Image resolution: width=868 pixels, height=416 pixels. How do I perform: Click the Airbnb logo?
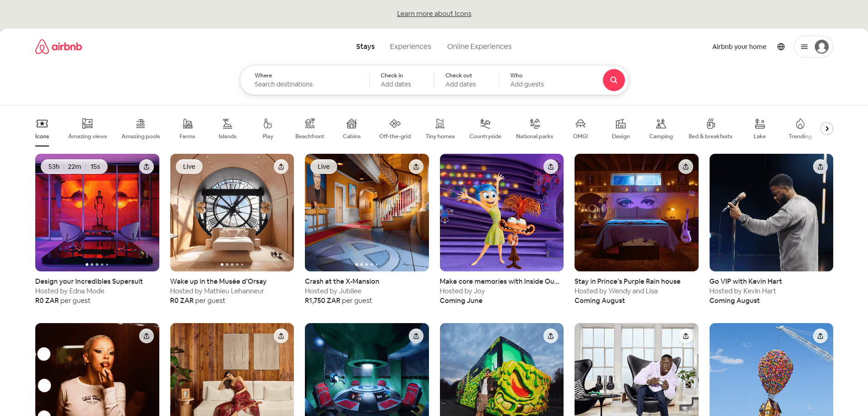coord(59,46)
